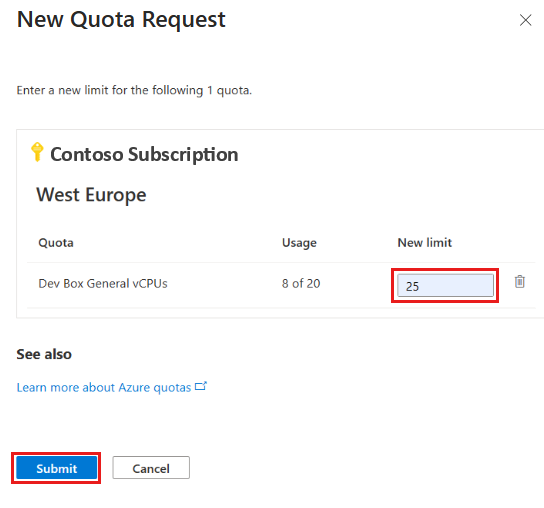This screenshot has width=544, height=508.
Task: Click the 8 of 20 usage value
Action: pos(301,283)
